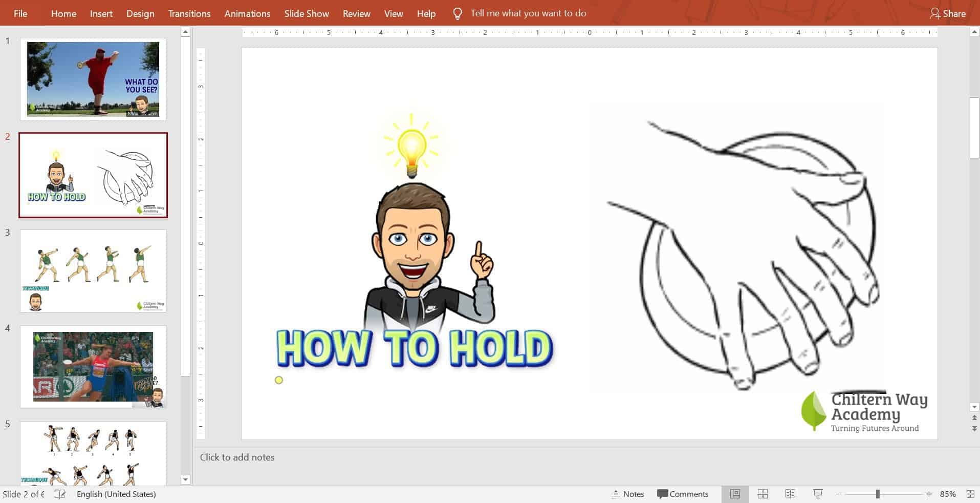Viewport: 980px width, 503px height.
Task: Go to previous slide with double-up arrow
Action: [x=974, y=418]
